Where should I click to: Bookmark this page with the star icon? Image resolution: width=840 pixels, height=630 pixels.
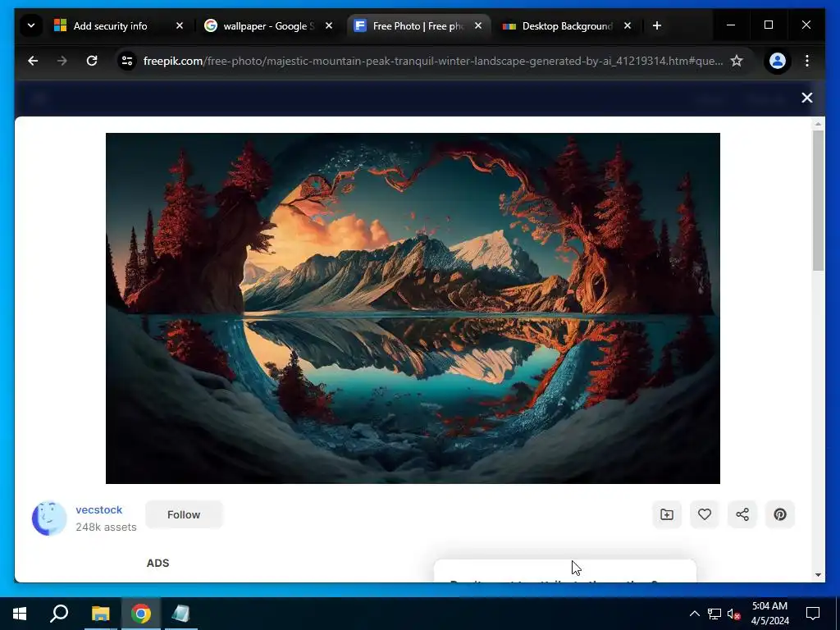tap(737, 61)
